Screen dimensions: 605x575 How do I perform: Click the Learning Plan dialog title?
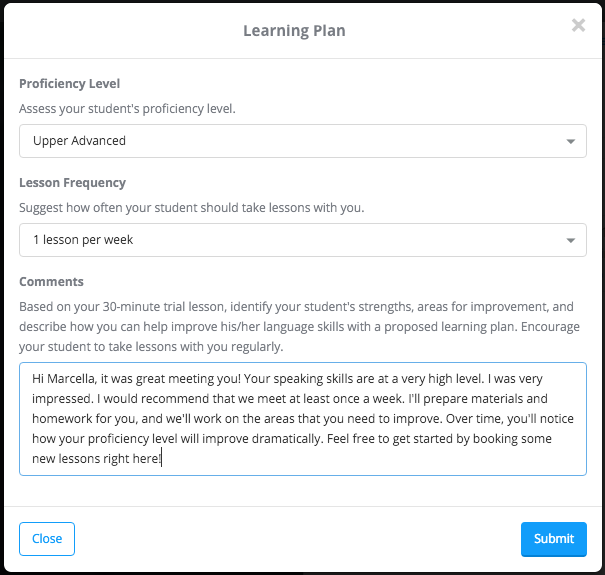pos(294,30)
